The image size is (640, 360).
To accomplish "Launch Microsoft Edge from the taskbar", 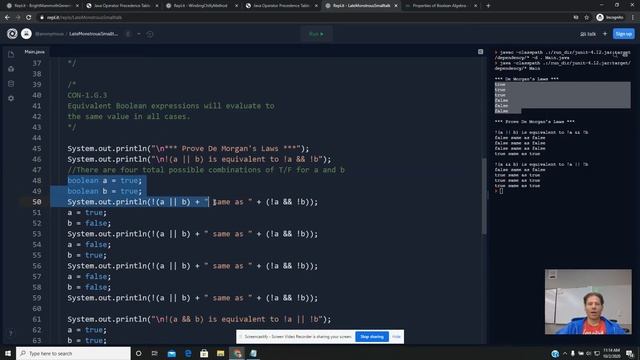I will click(x=188, y=353).
